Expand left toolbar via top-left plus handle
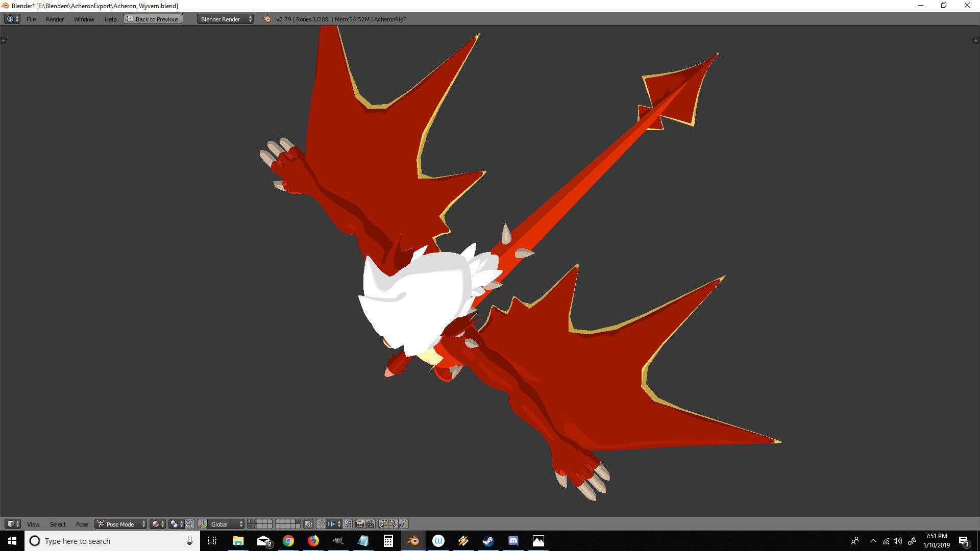 3,40
